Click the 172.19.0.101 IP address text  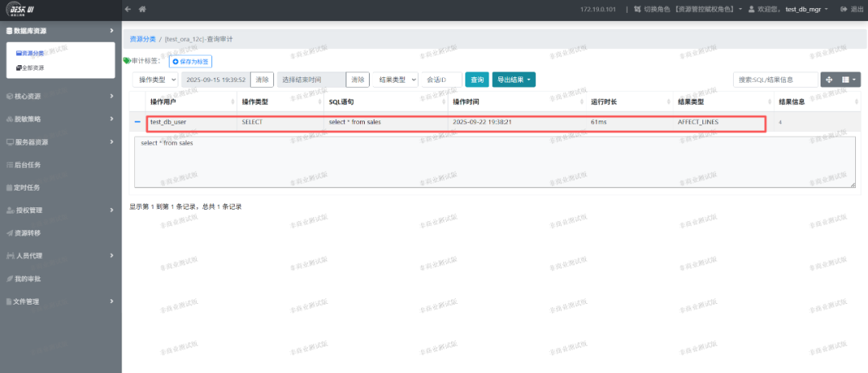click(598, 10)
